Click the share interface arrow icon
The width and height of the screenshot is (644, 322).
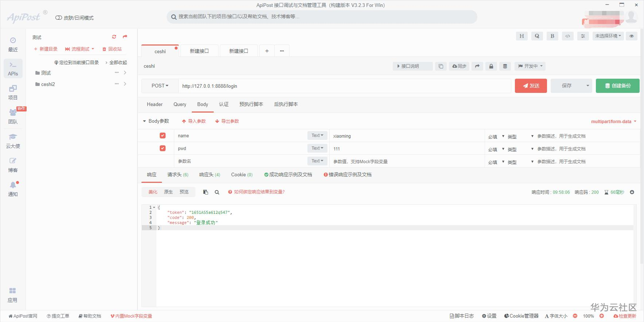(x=477, y=66)
